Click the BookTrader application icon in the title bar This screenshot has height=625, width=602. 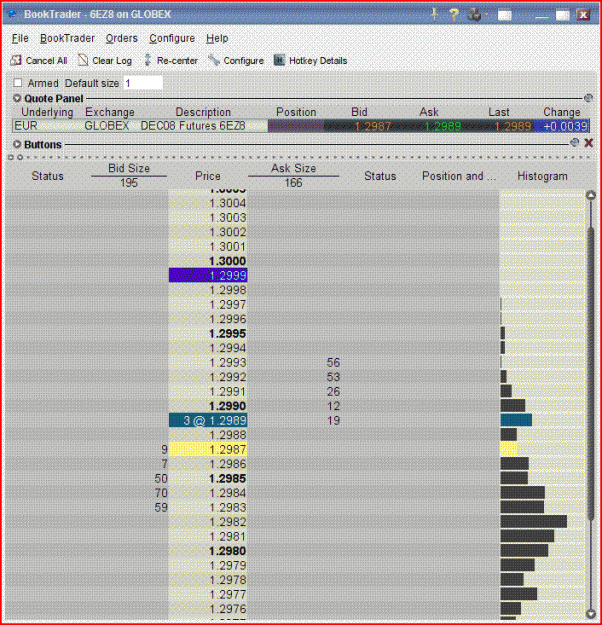click(12, 14)
